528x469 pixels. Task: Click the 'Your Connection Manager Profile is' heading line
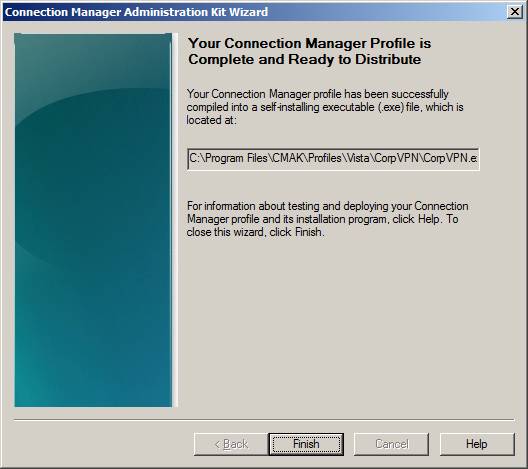[309, 43]
